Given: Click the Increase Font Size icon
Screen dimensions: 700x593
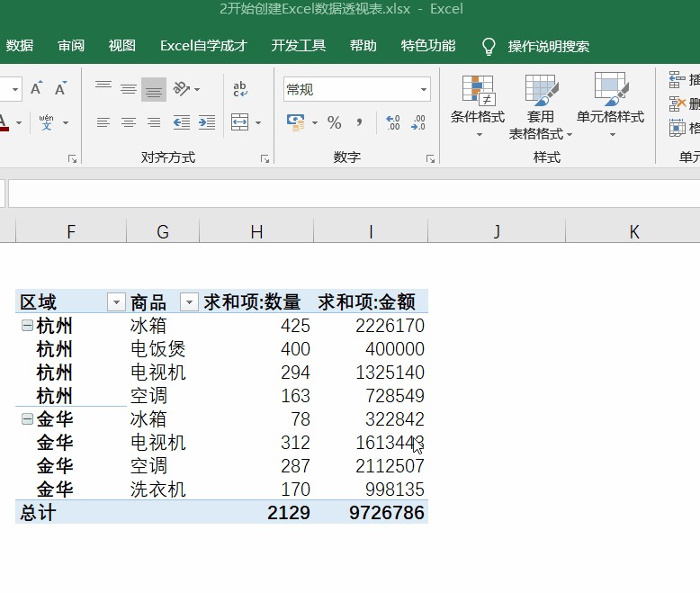Looking at the screenshot, I should pyautogui.click(x=37, y=88).
